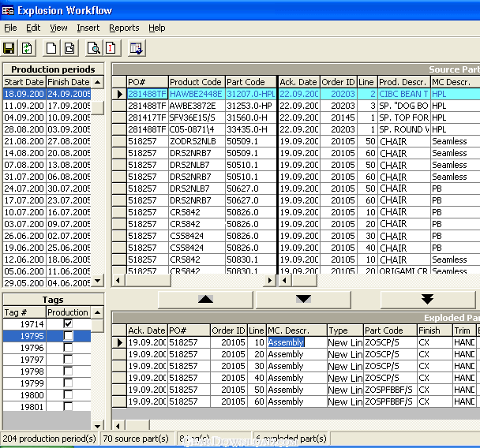Uncheck the Production box for tag 19714
This screenshot has height=448, width=480.
point(68,323)
